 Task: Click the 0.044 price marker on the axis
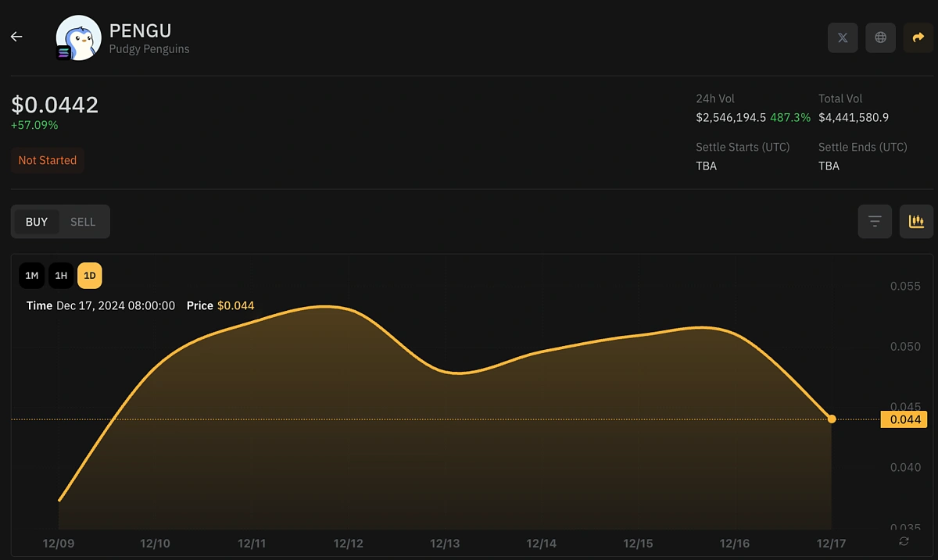coord(904,419)
